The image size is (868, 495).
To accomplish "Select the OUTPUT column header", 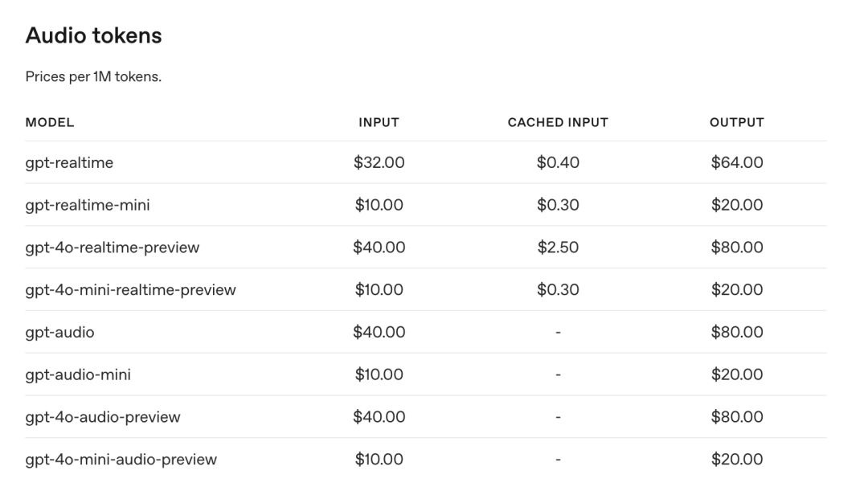I will point(736,123).
